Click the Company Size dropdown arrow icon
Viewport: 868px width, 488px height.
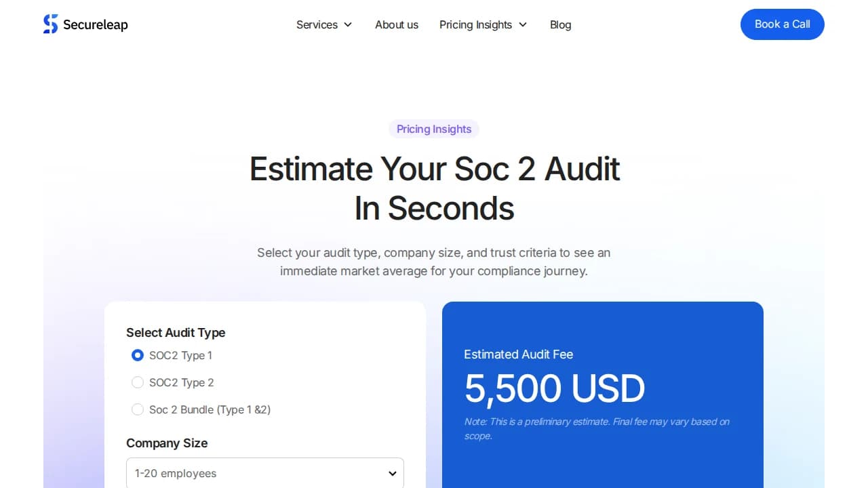click(391, 474)
